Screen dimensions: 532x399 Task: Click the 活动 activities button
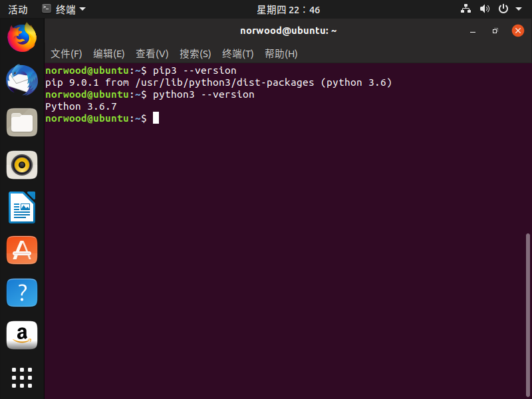(18, 9)
